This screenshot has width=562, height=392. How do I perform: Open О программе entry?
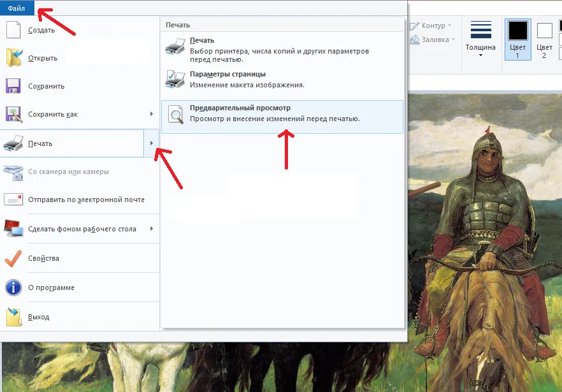pyautogui.click(x=80, y=287)
